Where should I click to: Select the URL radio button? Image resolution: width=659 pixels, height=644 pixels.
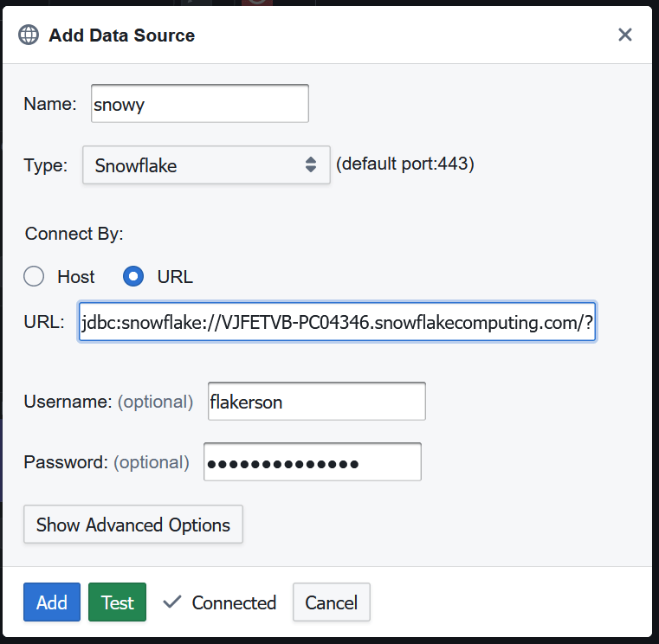click(133, 277)
